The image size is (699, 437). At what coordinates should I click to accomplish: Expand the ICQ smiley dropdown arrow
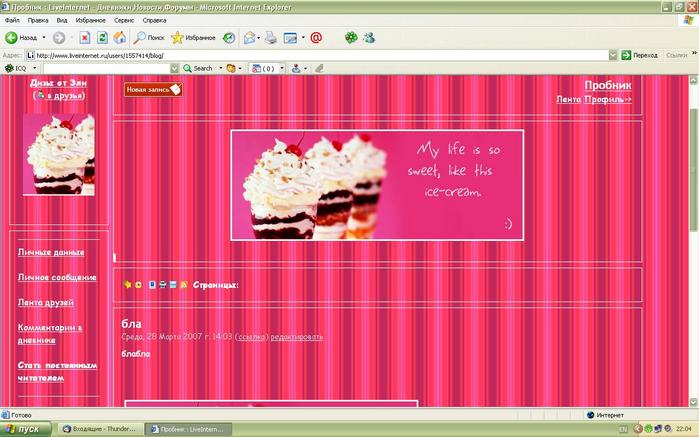coord(240,69)
